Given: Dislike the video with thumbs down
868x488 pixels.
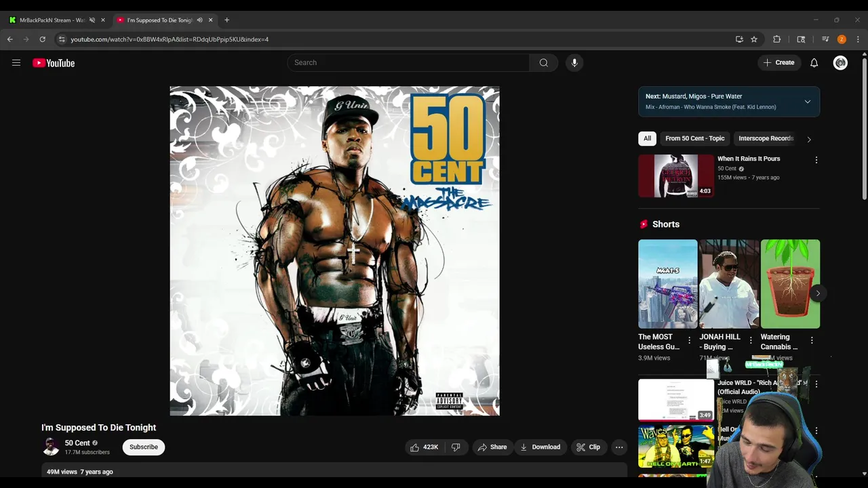Looking at the screenshot, I should 456,447.
